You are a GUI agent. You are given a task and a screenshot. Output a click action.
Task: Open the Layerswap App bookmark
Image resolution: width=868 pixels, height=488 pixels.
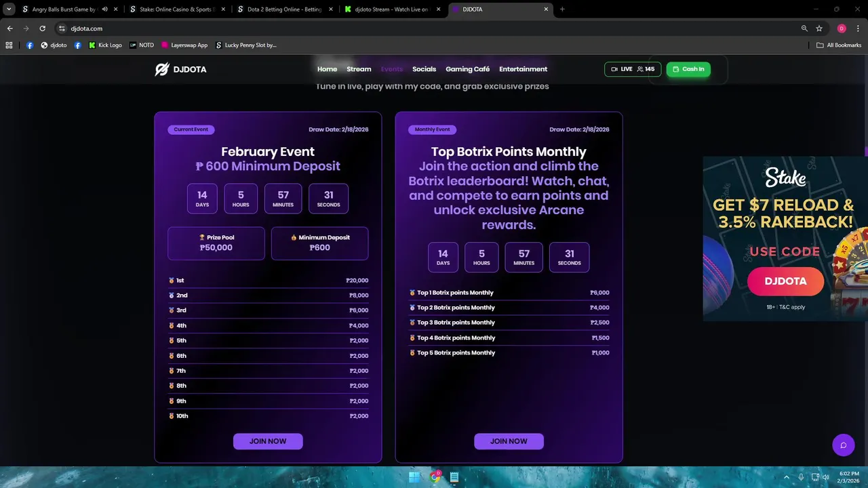click(184, 45)
